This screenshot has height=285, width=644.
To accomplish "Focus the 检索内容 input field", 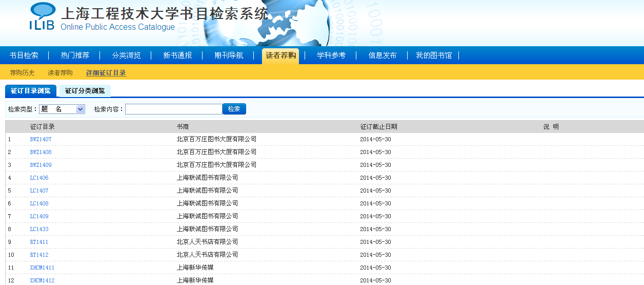I will coord(174,109).
